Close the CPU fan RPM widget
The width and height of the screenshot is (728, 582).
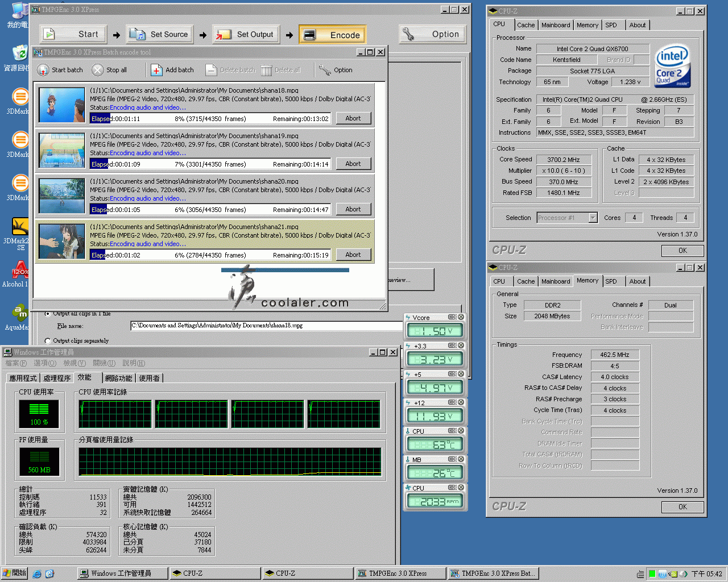[x=461, y=488]
